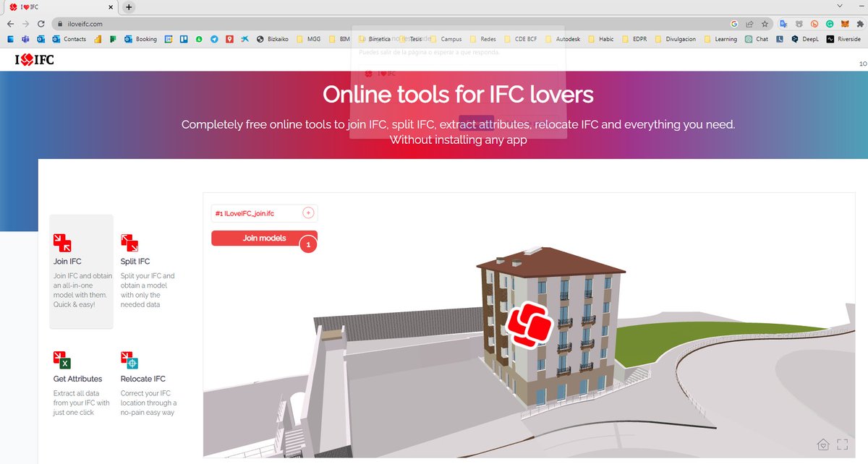Click the Google icon in address bar
The height and width of the screenshot is (464, 868).
[735, 24]
